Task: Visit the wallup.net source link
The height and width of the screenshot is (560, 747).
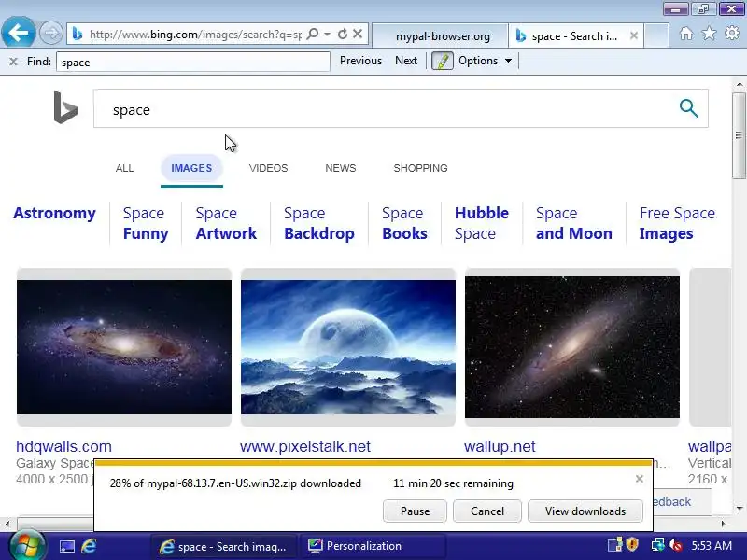Action: click(x=500, y=447)
